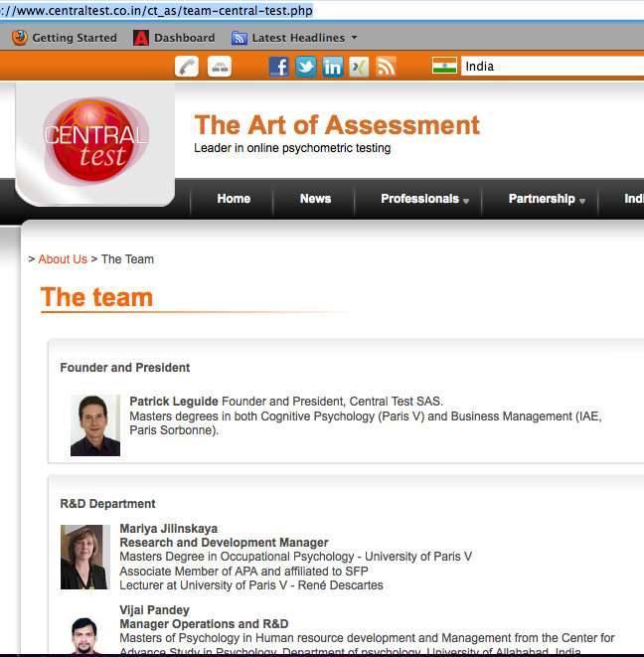Open the Partnership menu item
644x657 pixels.
pyautogui.click(x=542, y=199)
